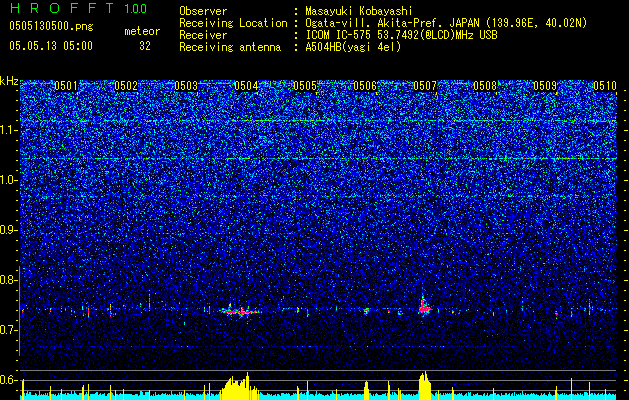Click the 0.7 frequency axis label
629x400 pixels.
coord(8,330)
